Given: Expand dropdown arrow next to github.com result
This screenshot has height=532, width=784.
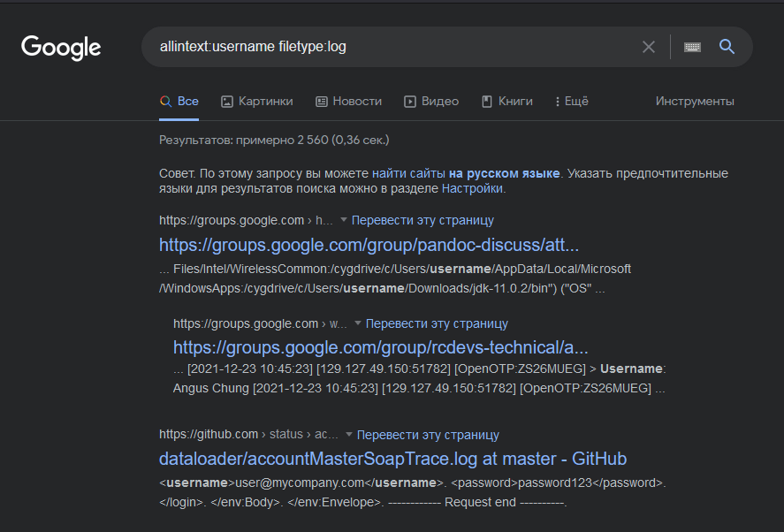Looking at the screenshot, I should point(349,435).
